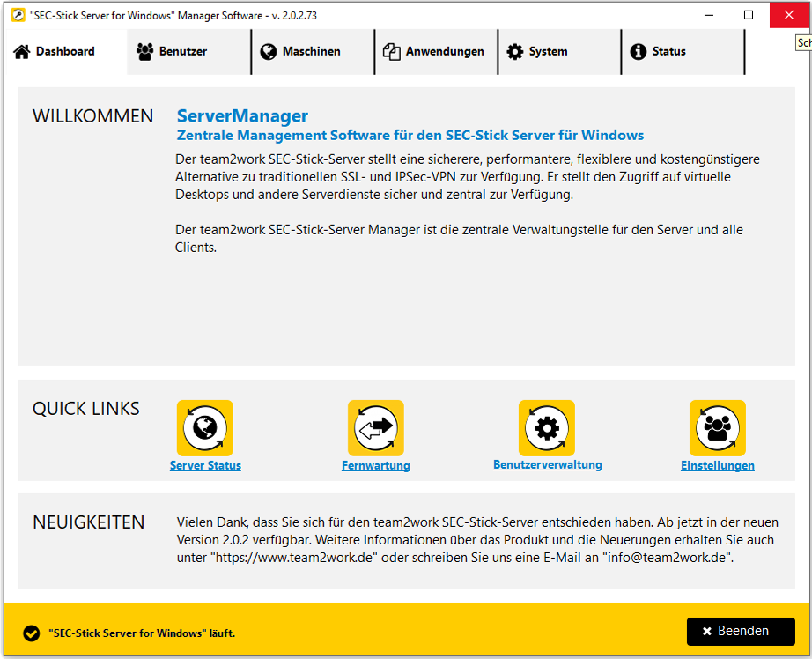Open the Anwendungen tab
The width and height of the screenshot is (812, 659).
click(x=435, y=52)
